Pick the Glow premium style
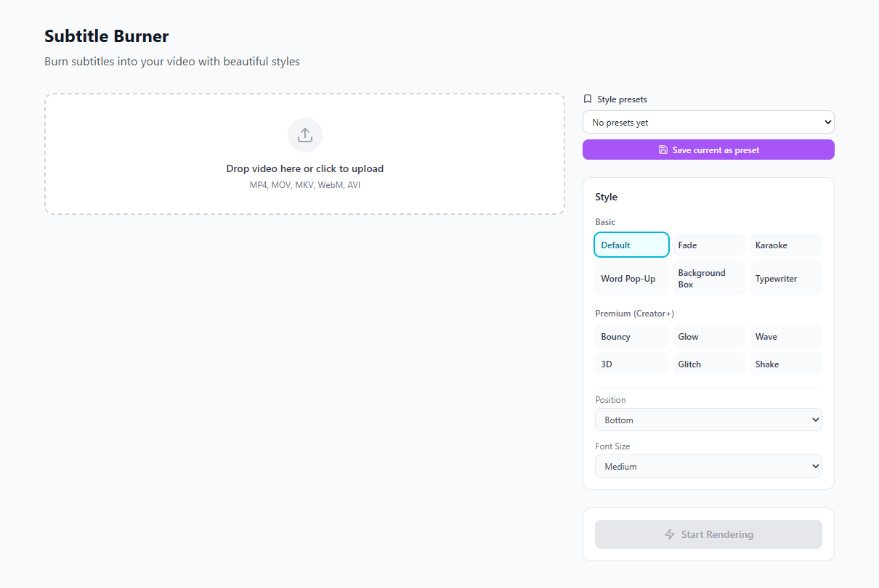The image size is (879, 588). [708, 336]
